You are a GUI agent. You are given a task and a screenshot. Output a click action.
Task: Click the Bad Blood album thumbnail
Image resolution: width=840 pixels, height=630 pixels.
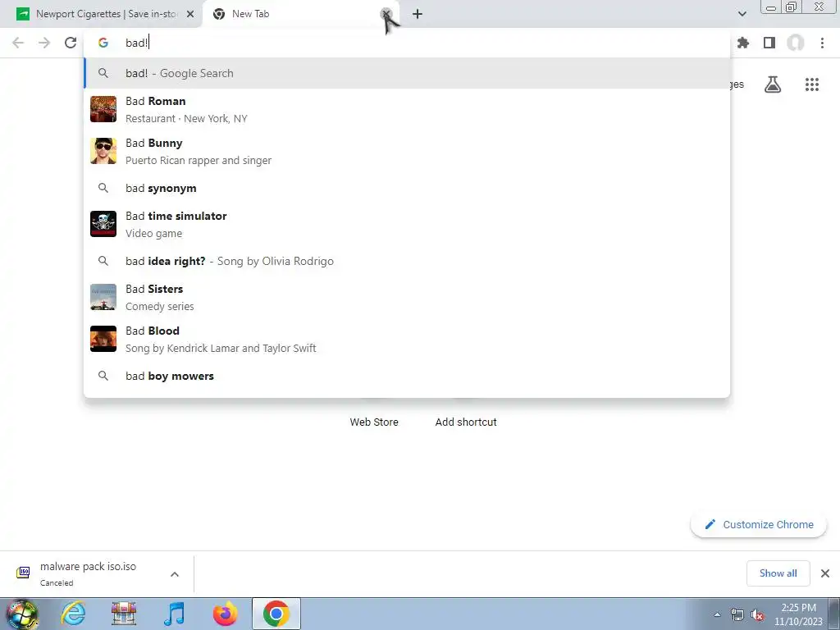[103, 339]
